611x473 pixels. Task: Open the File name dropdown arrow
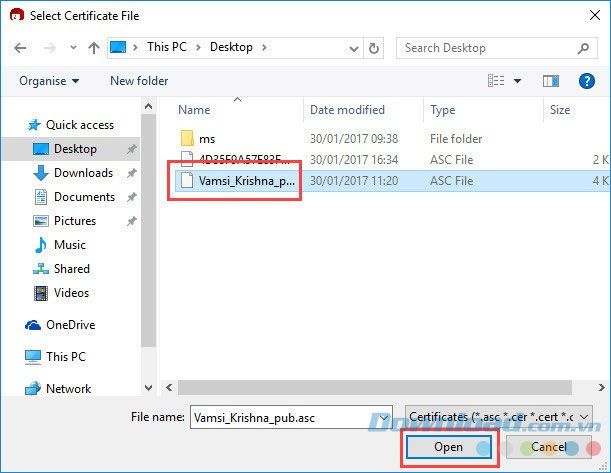tap(384, 418)
